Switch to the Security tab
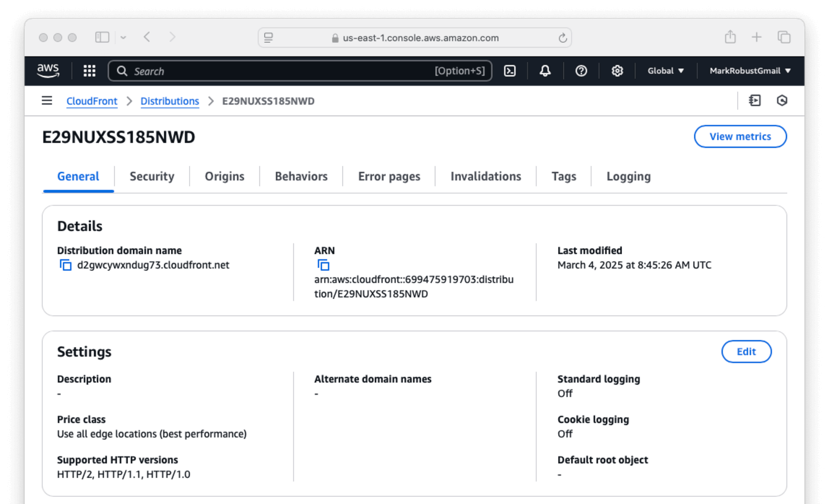Viewport: 827px width, 504px height. point(152,177)
